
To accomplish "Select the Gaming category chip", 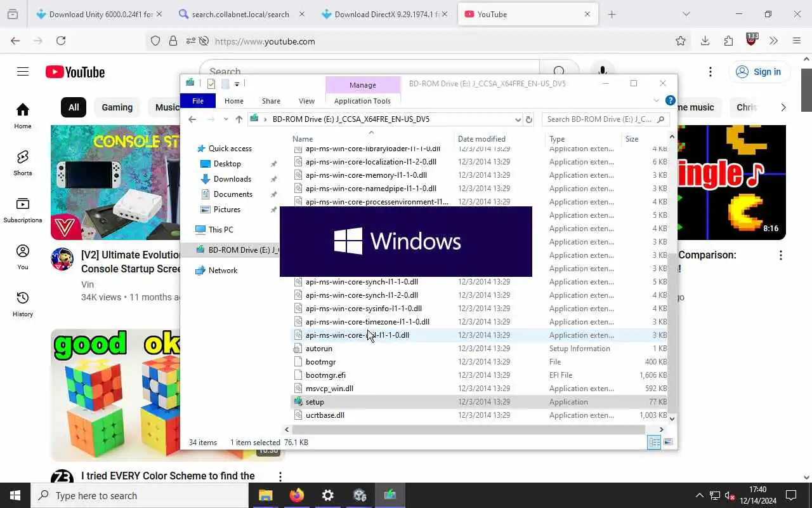I will (117, 107).
